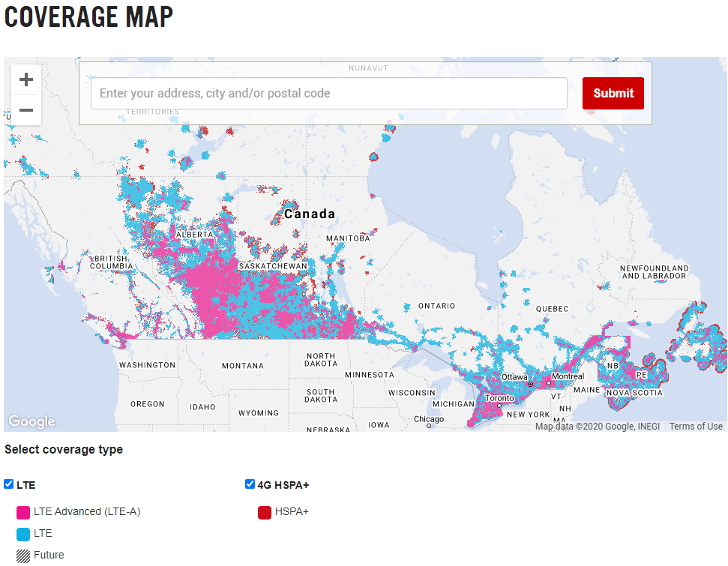
Task: Click the Ottawa city marker
Action: tap(530, 384)
